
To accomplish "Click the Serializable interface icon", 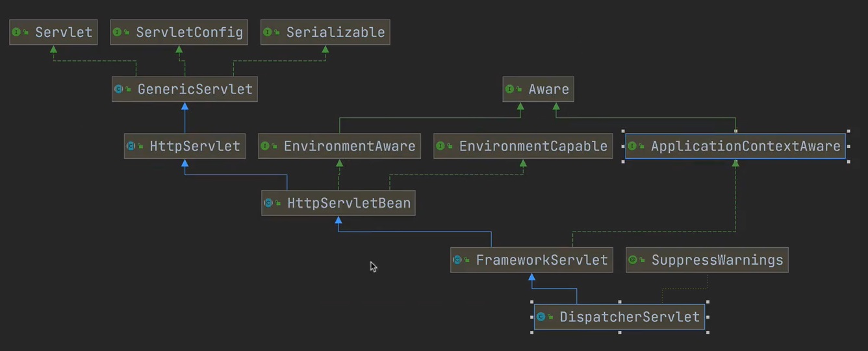I will [269, 32].
